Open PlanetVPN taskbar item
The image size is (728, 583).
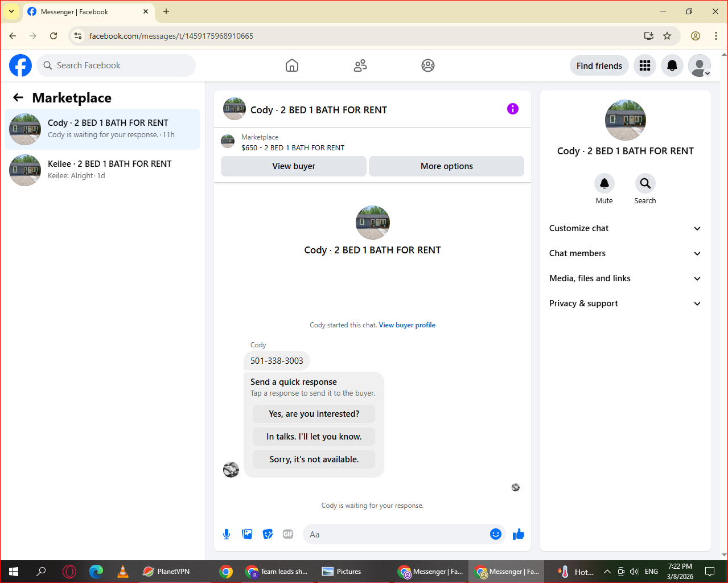click(174, 572)
